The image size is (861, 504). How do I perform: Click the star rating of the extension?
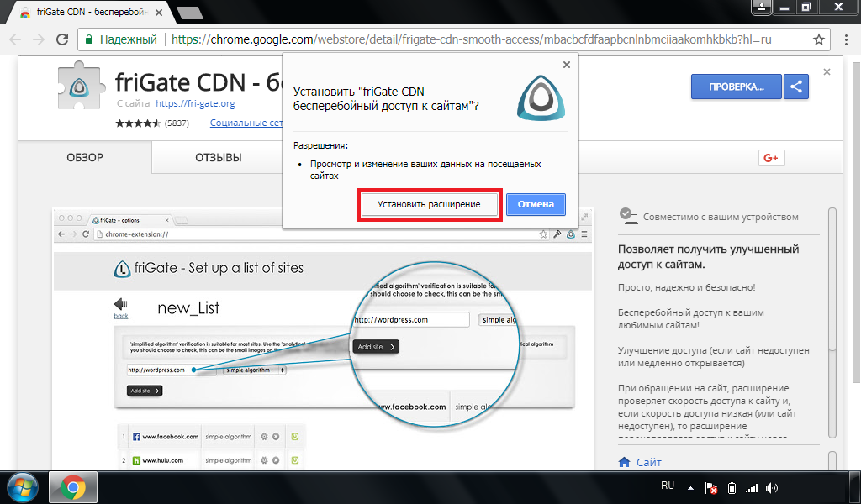point(138,123)
